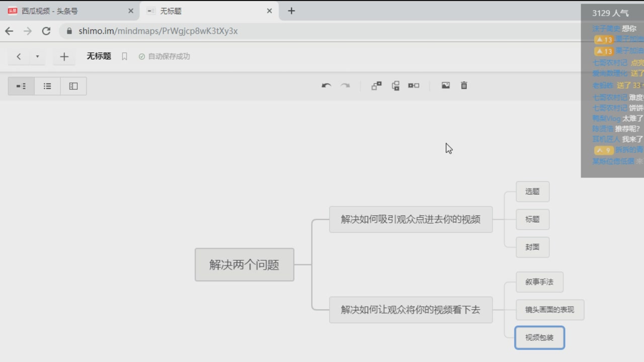Select the 标题 node
The image size is (644, 362).
point(532,219)
